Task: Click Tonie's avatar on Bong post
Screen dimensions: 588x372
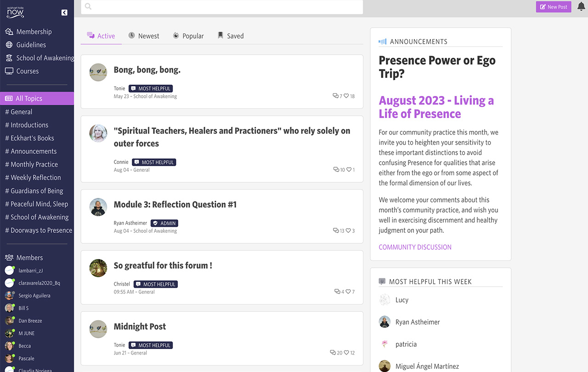Action: [x=98, y=73]
